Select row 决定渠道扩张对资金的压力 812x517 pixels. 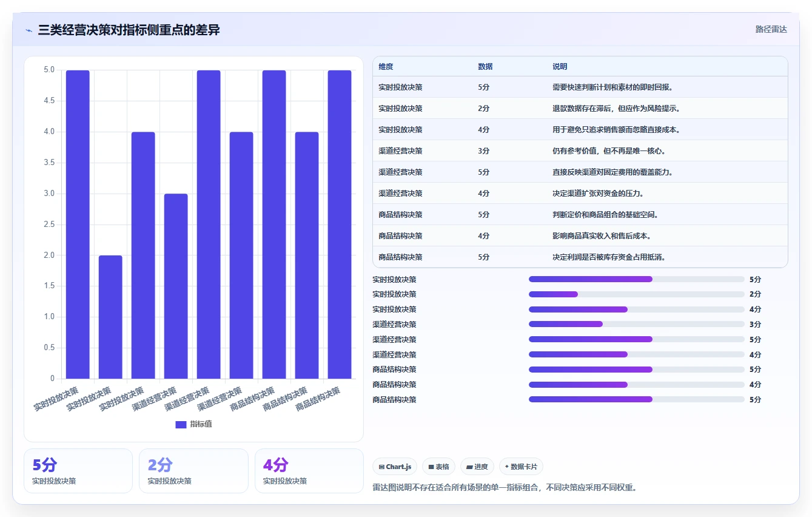click(580, 194)
